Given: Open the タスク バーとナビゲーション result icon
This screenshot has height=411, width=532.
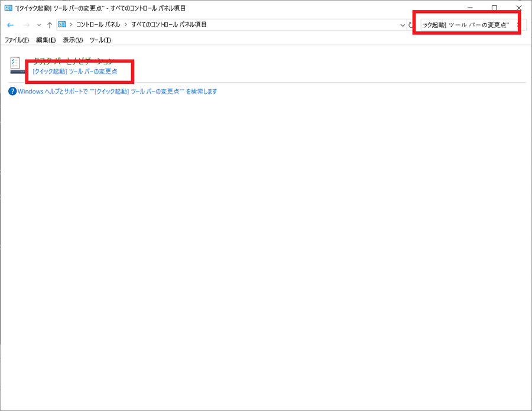Looking at the screenshot, I should point(17,65).
